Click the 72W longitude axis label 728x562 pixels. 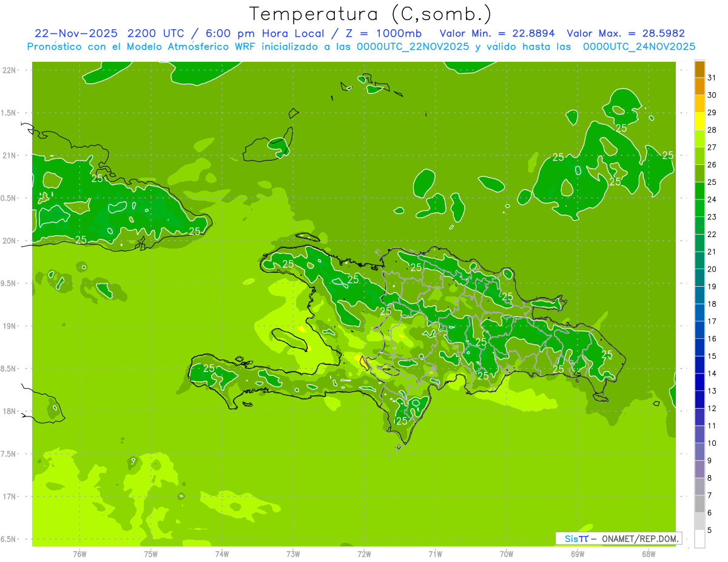[364, 554]
